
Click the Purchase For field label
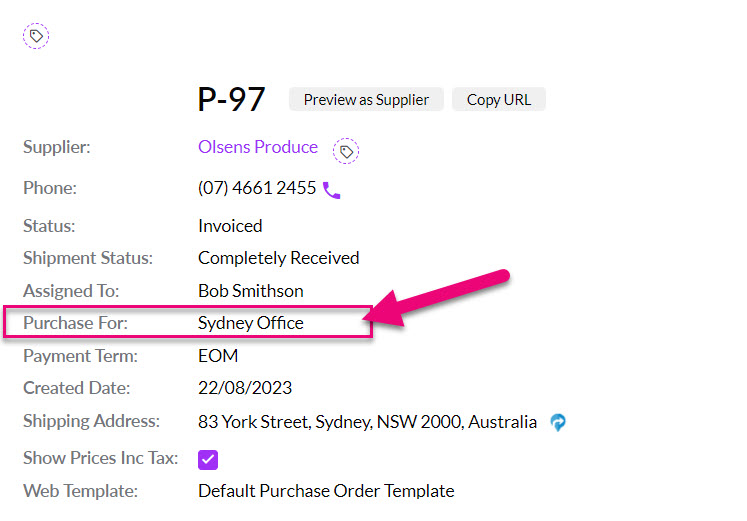coord(76,323)
